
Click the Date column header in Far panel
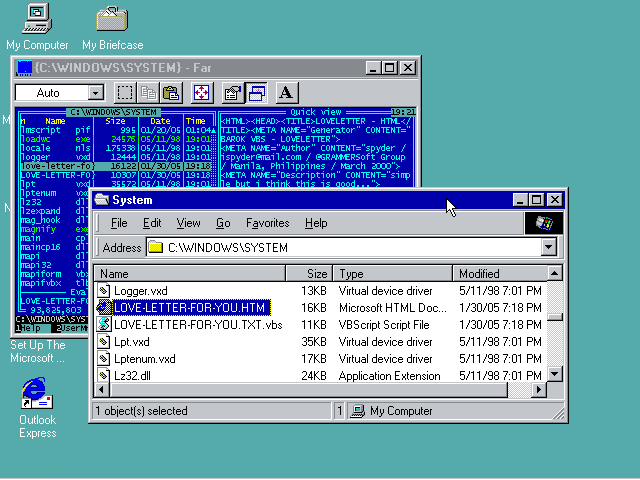click(160, 121)
